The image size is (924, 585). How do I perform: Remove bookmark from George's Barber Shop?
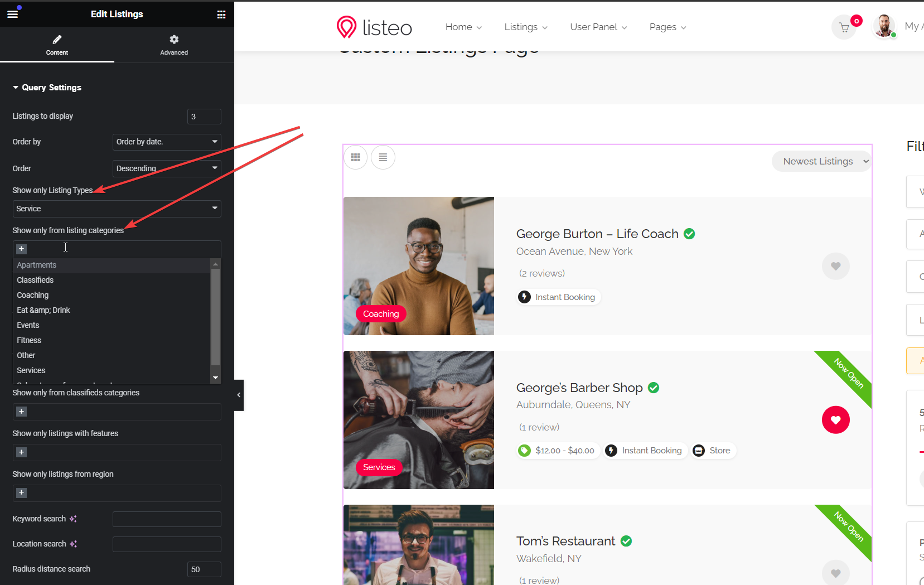[x=835, y=420]
